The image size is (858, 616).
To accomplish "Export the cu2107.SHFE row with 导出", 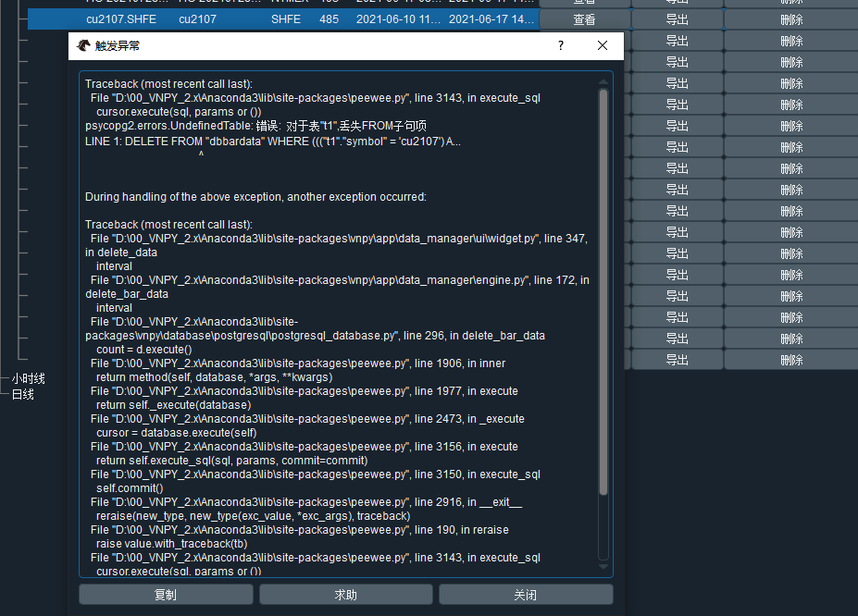I will coord(676,18).
